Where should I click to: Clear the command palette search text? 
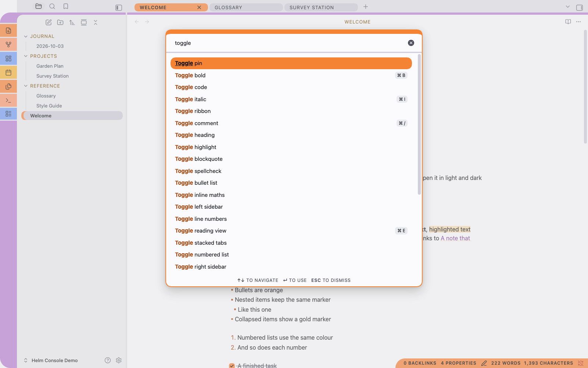click(x=411, y=43)
